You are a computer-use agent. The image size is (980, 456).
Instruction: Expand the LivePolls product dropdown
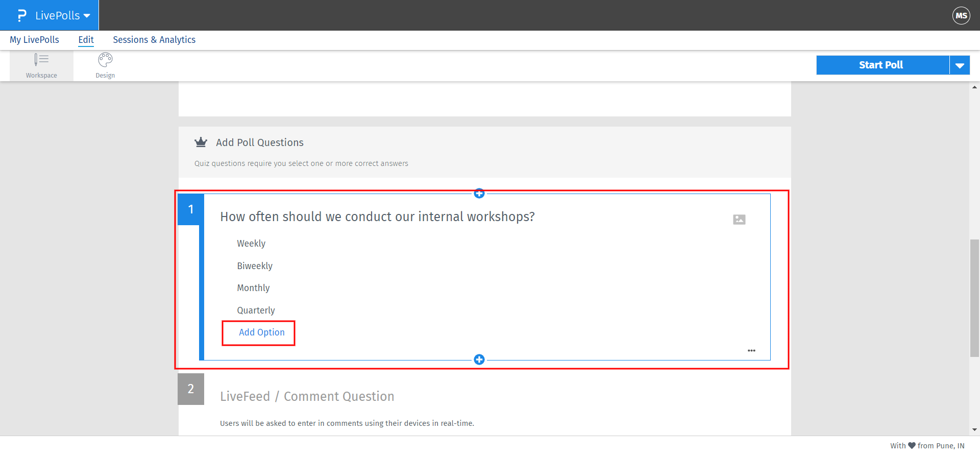click(87, 16)
